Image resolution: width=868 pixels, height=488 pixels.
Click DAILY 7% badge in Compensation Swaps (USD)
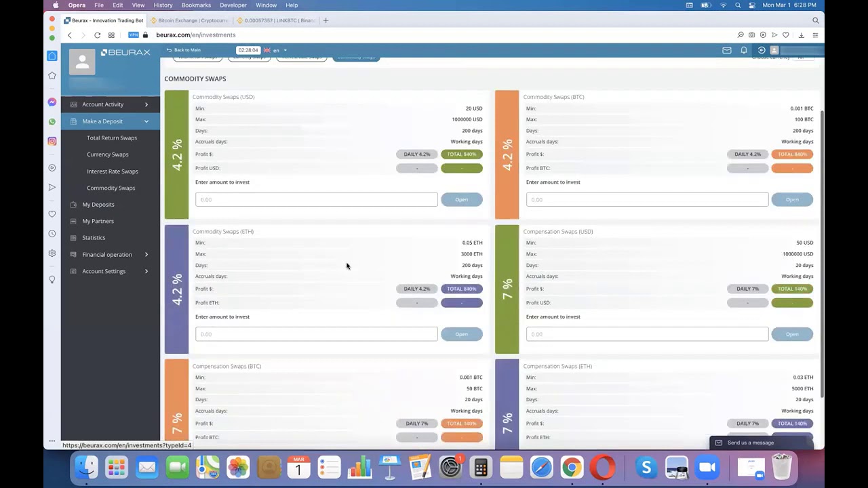[747, 289]
